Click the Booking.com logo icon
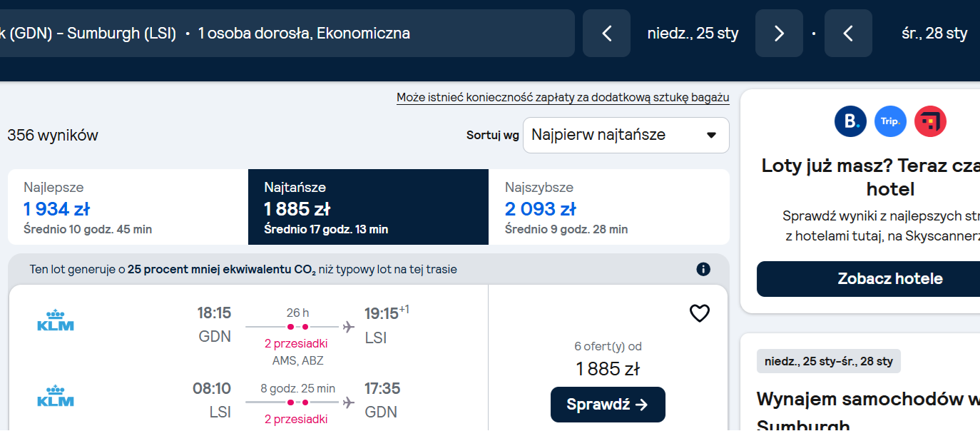 850,121
